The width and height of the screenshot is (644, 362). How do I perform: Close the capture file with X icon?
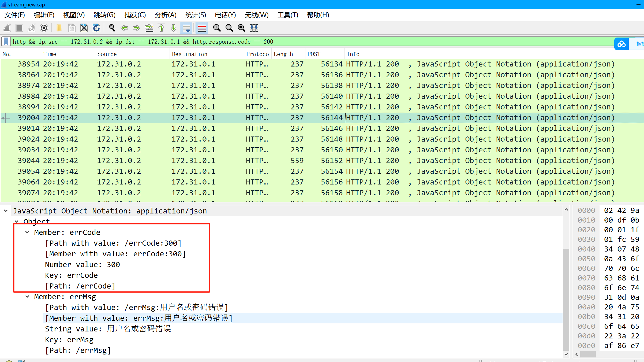84,28
